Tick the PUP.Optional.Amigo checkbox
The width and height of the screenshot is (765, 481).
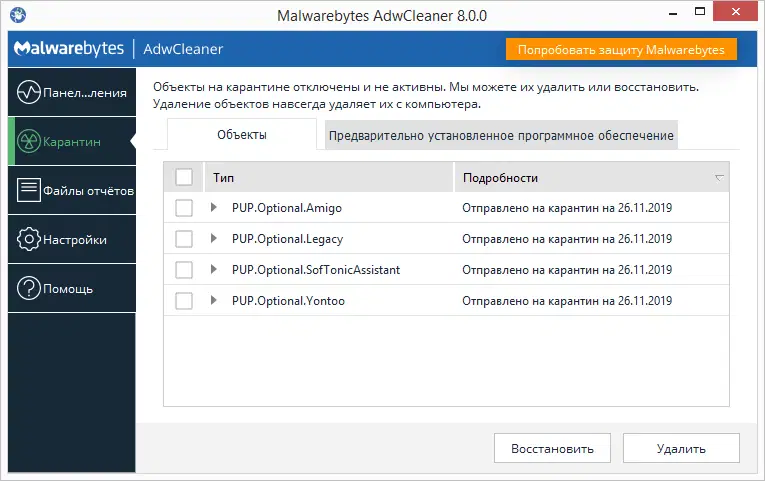(184, 208)
